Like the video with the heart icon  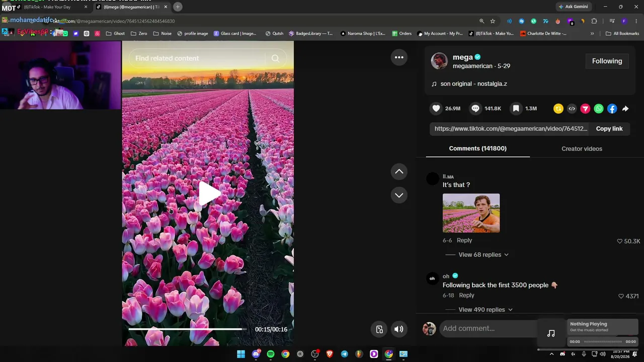436,109
